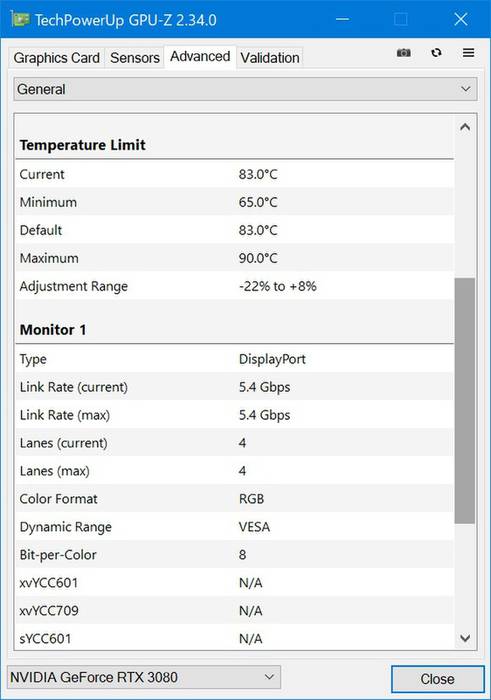Minimize the GPU-Z window

tap(342, 20)
